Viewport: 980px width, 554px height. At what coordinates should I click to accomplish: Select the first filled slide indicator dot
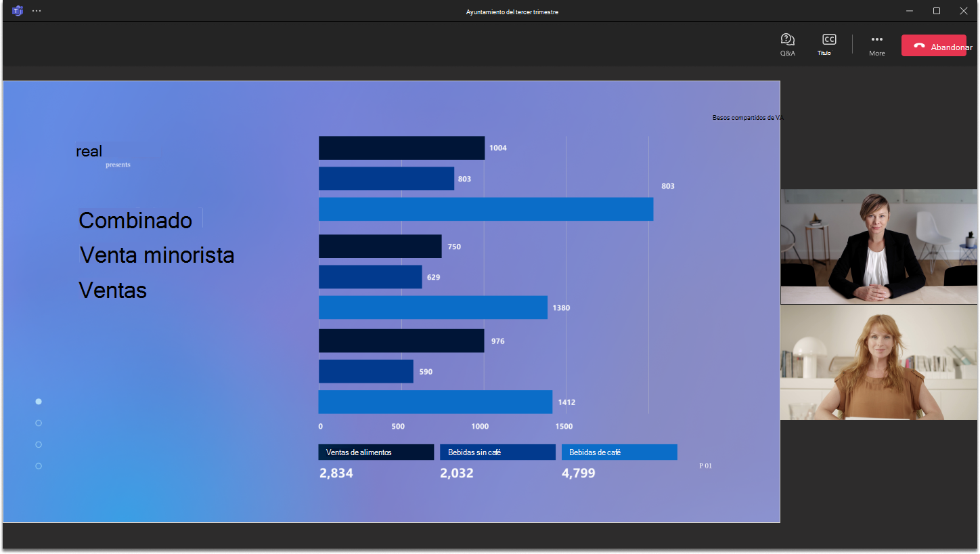coord(39,402)
